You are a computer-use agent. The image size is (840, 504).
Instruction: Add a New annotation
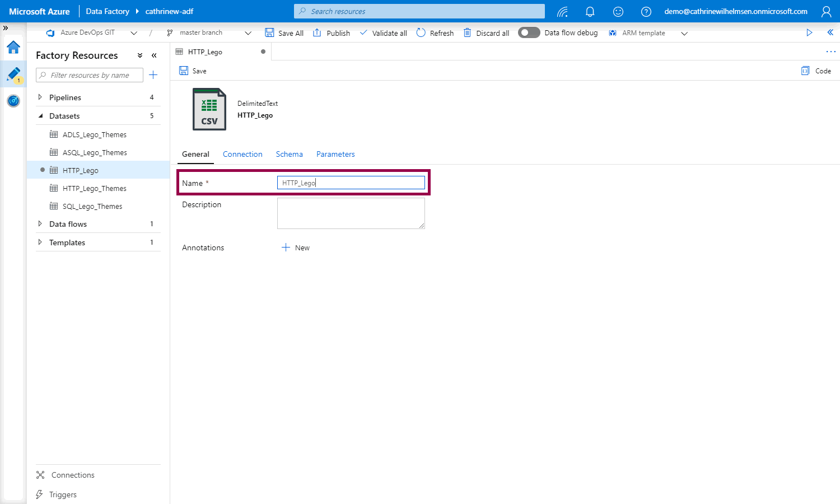[296, 248]
